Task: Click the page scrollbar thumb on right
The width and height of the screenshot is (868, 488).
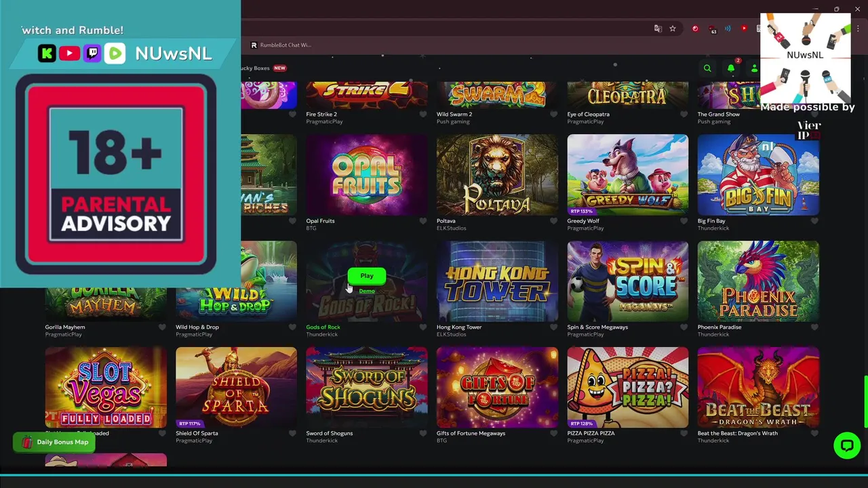Action: coord(865,401)
